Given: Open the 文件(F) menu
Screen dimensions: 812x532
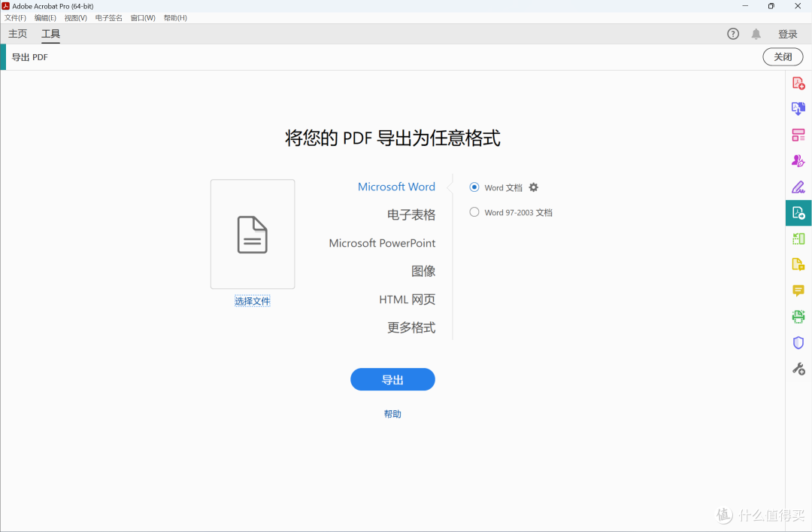Looking at the screenshot, I should [15, 17].
